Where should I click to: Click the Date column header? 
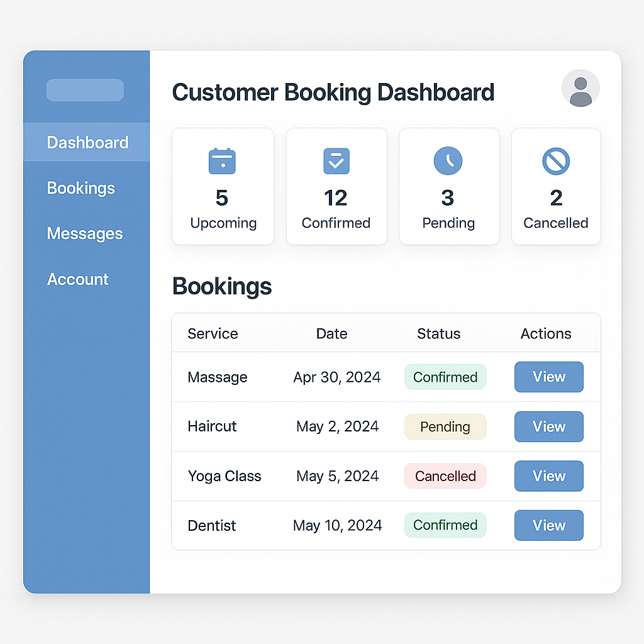pyautogui.click(x=331, y=333)
